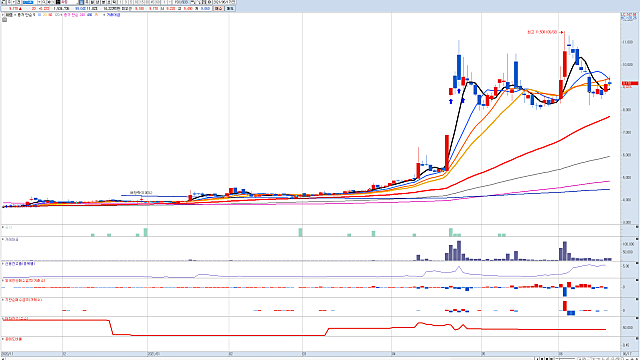Click the blue volume legend label
Image resolution: width=640 pixels, height=360 pixels.
(114, 15)
